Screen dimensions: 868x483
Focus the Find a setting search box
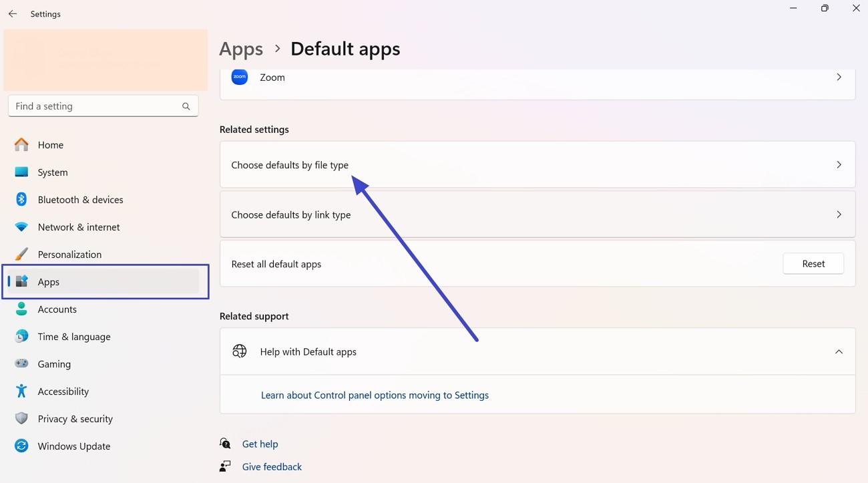97,106
